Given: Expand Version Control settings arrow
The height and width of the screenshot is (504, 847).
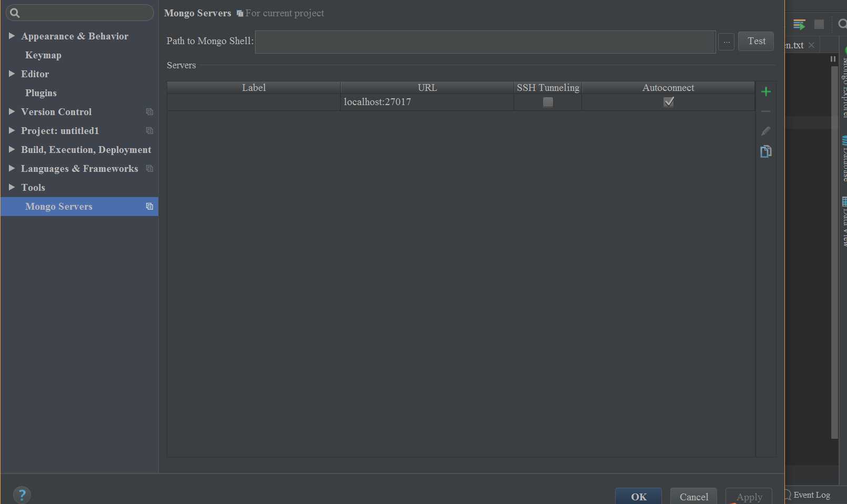Looking at the screenshot, I should click(x=12, y=111).
